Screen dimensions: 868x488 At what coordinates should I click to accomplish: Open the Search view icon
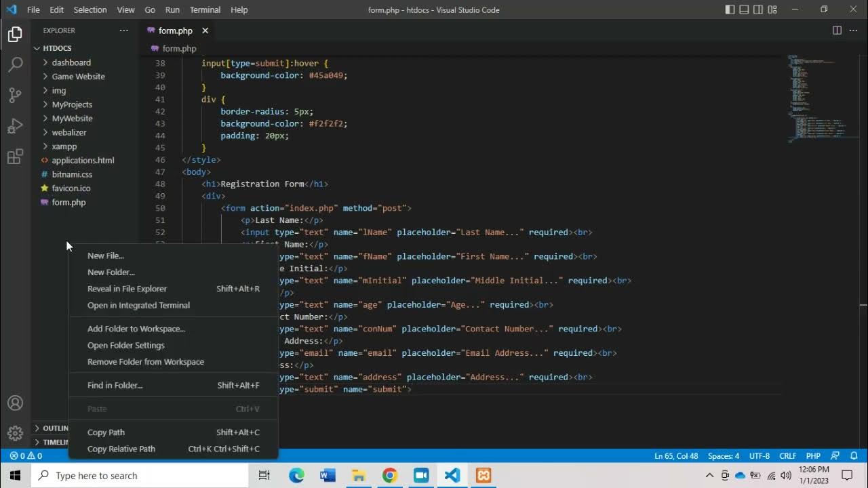15,64
